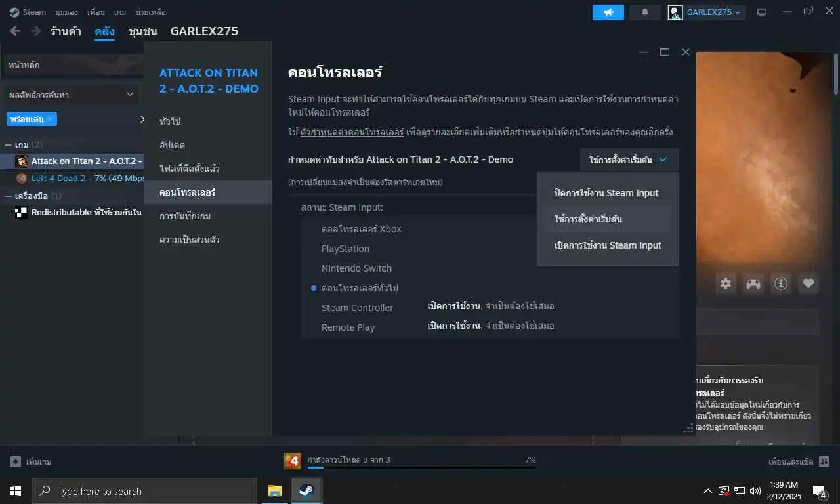Switch to the ชุมชน tab

(x=142, y=31)
